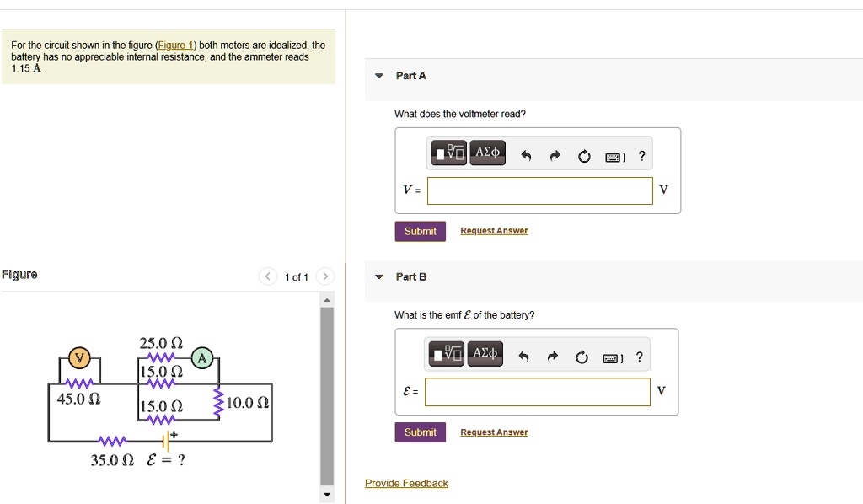Image resolution: width=863 pixels, height=504 pixels.
Task: Open the Greek symbols palette in Part A
Action: point(487,153)
